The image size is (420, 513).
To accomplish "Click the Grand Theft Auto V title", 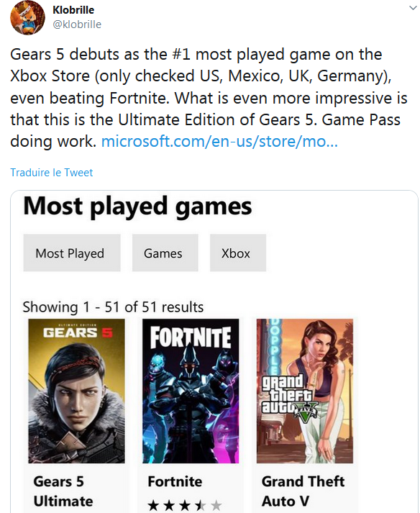I will pyautogui.click(x=303, y=491).
